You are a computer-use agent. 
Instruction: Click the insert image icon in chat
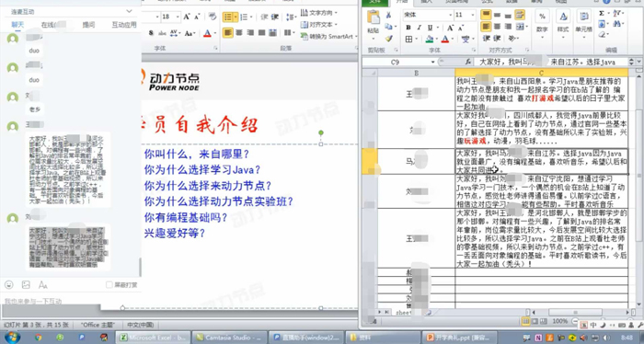[26, 284]
